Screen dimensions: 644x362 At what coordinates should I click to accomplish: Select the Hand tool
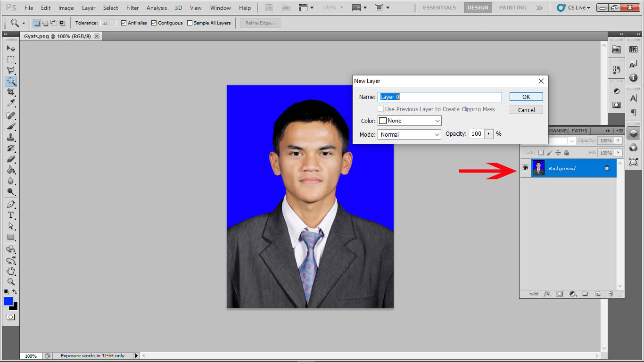click(11, 271)
